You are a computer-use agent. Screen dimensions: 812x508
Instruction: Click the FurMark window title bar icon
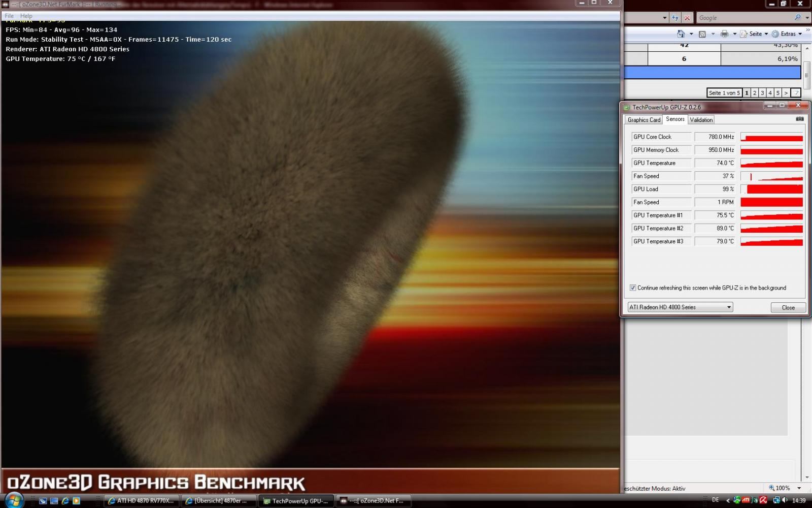click(6, 4)
